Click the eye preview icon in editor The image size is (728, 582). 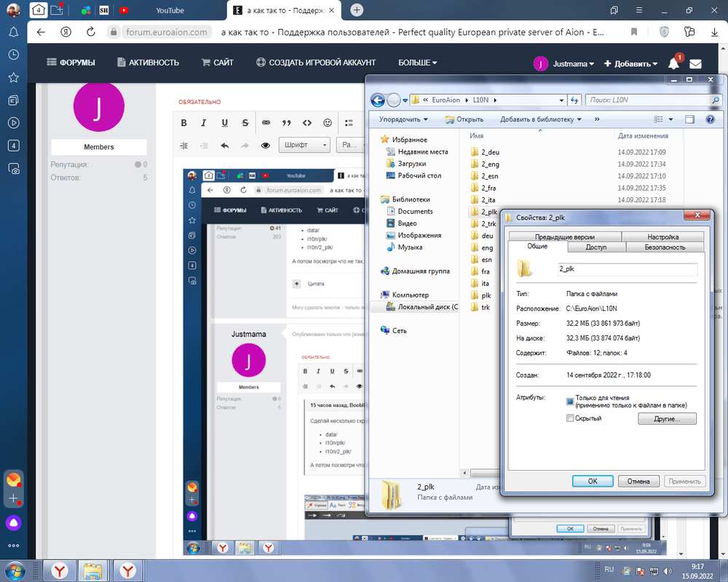coord(266,145)
